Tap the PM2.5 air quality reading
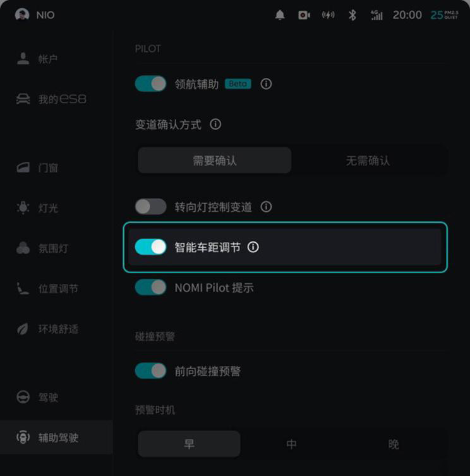 pyautogui.click(x=444, y=15)
